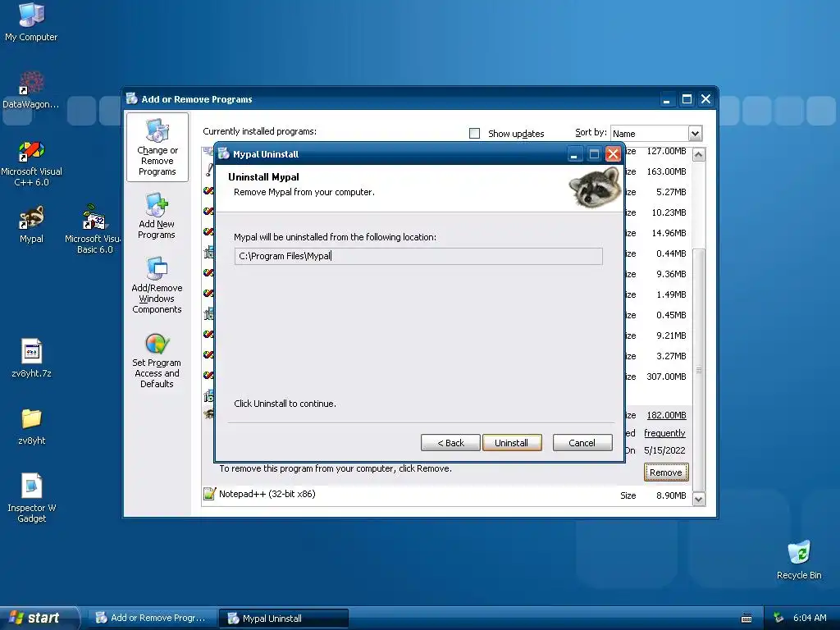Click the Notepad++ program icon in list

pos(209,494)
